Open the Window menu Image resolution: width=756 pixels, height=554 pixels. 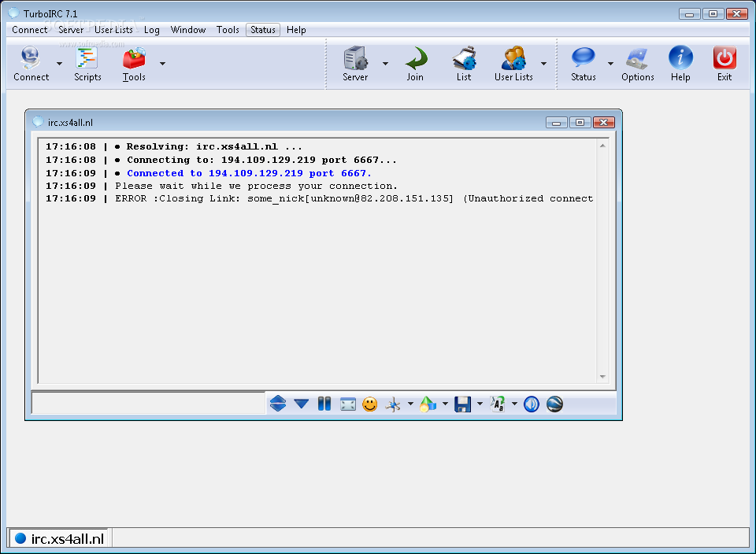188,30
